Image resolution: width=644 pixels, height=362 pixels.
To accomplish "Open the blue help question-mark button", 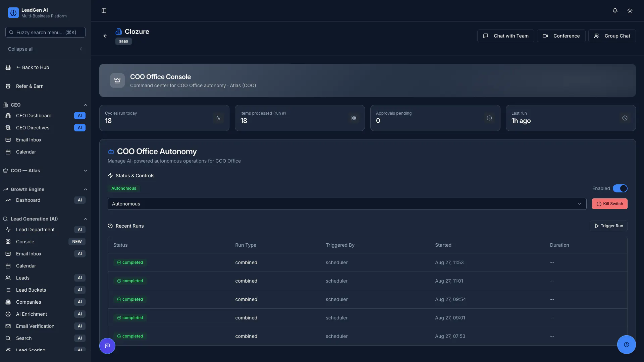I will click(x=627, y=345).
